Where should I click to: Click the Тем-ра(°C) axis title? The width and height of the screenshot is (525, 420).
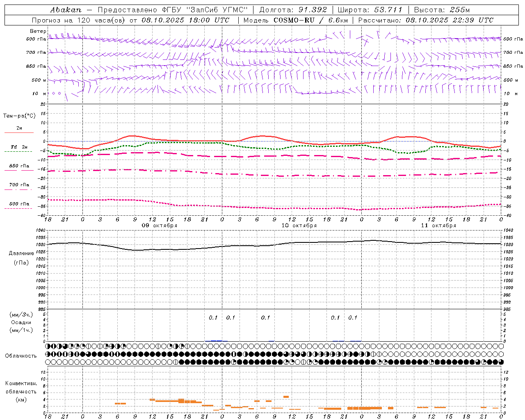[x=19, y=116]
